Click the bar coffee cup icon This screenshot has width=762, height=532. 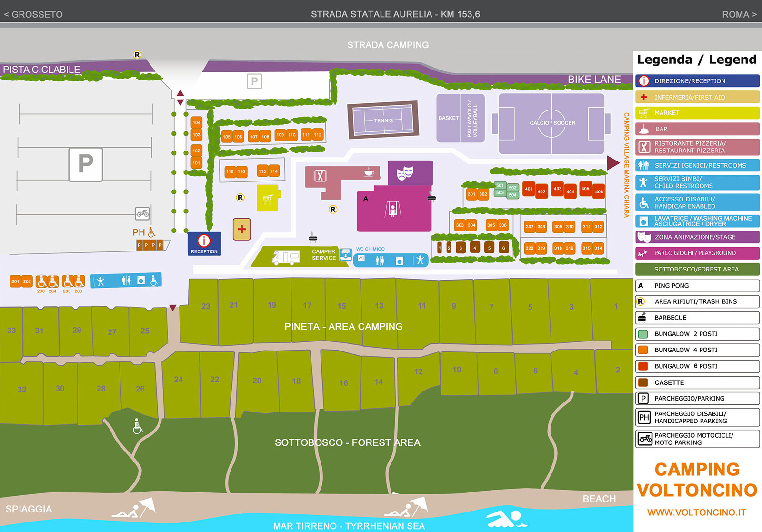(369, 172)
